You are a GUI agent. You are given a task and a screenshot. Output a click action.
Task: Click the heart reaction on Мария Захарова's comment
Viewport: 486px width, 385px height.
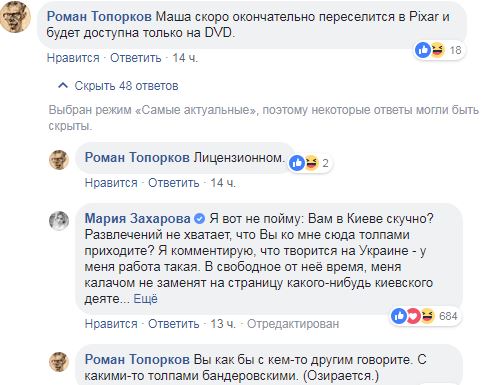tap(413, 315)
